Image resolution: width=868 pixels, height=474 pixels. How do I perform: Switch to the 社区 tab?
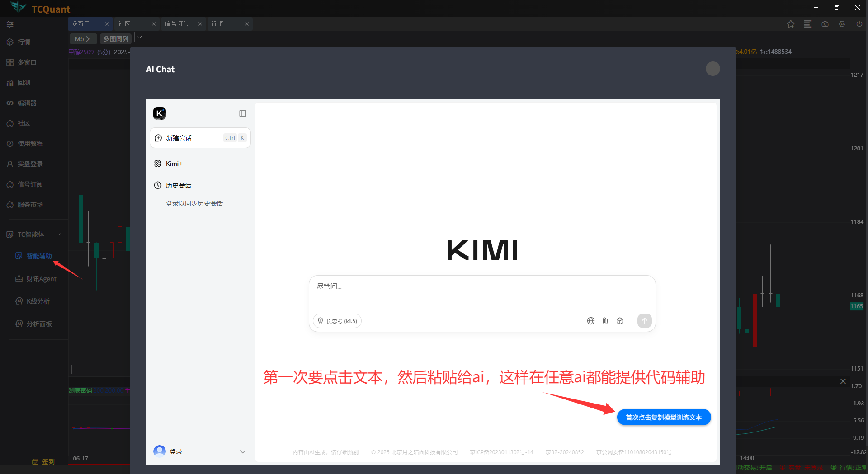[124, 23]
